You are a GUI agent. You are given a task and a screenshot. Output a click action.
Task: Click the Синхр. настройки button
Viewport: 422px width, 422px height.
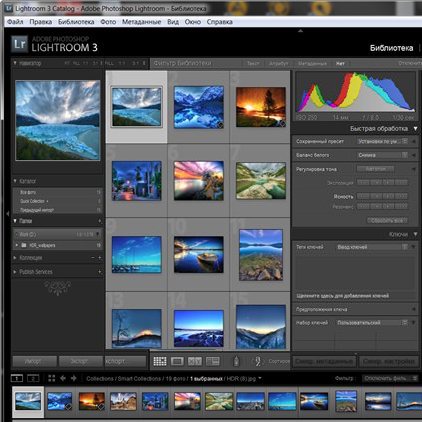[389, 361]
